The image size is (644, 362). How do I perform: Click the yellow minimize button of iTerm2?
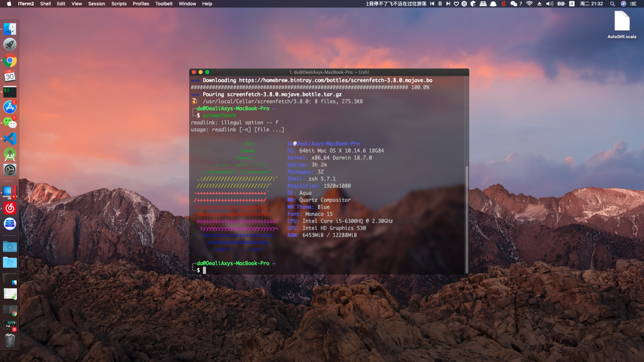pyautogui.click(x=201, y=72)
